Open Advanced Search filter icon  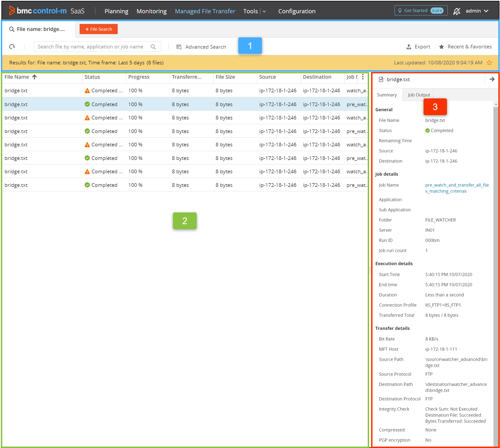click(179, 47)
